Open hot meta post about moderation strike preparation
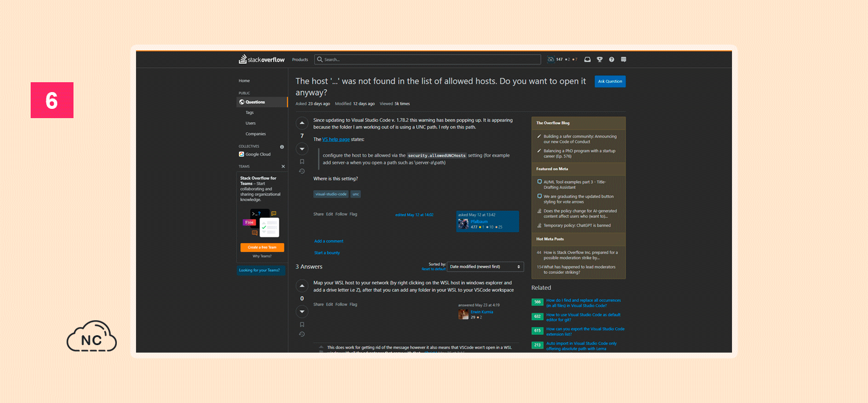Image resolution: width=868 pixels, height=403 pixels. tap(580, 255)
